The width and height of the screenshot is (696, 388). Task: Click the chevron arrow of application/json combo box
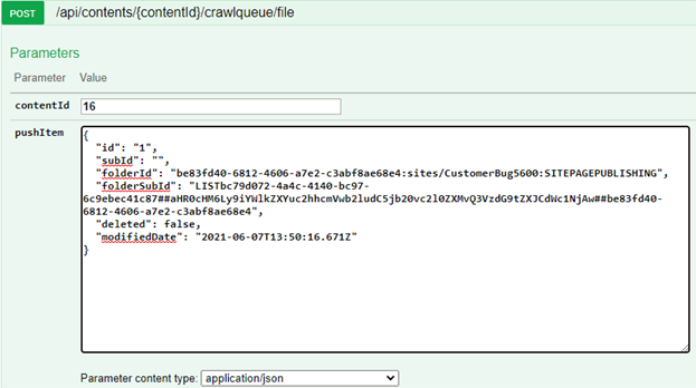[390, 378]
